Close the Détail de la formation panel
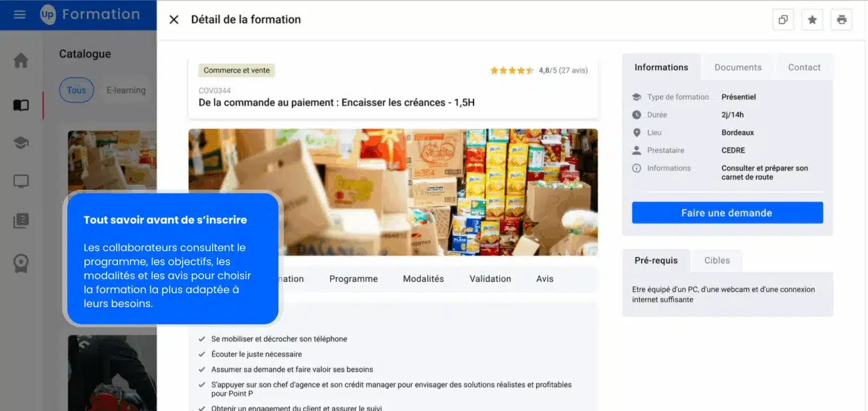This screenshot has height=411, width=868. point(174,20)
